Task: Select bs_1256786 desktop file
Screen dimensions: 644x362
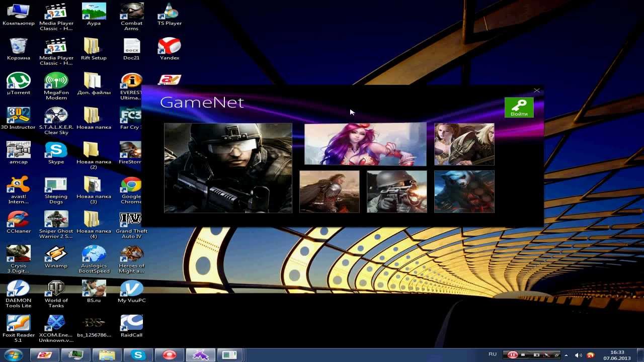Action: (x=94, y=326)
